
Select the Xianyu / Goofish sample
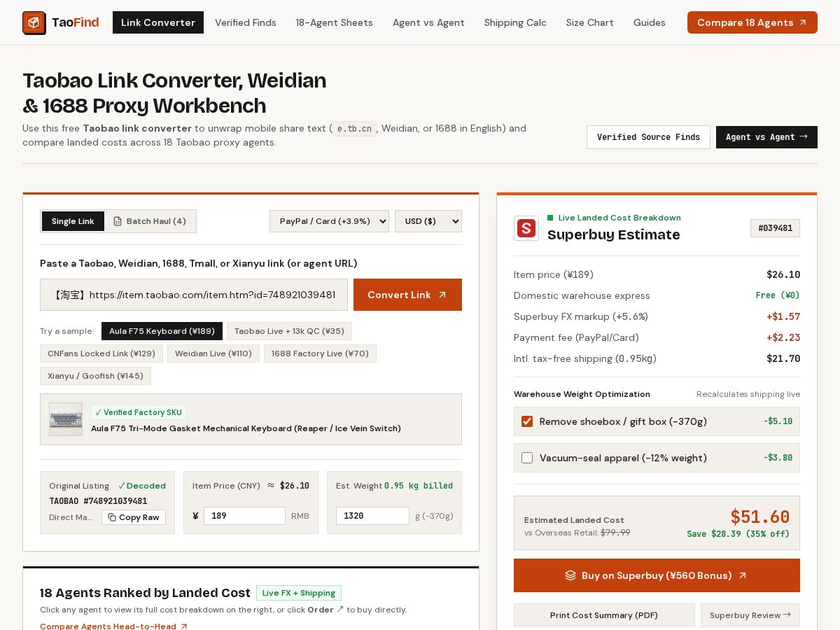(95, 376)
